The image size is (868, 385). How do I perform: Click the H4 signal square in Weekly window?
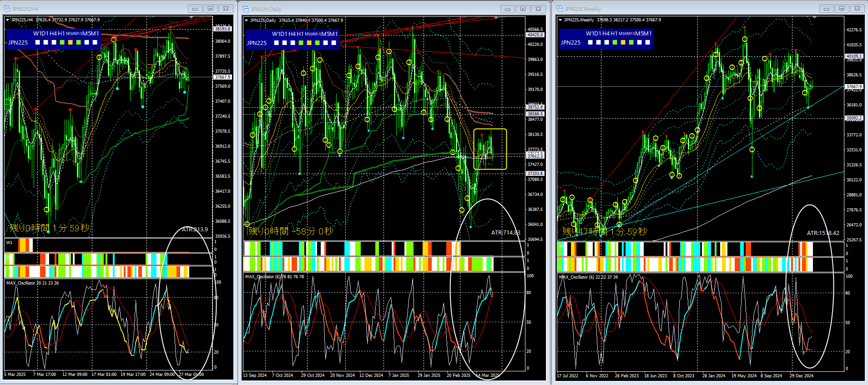tap(607, 42)
